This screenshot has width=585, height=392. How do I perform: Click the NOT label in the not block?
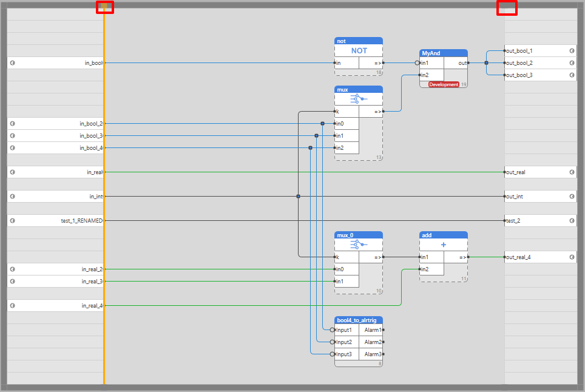pyautogui.click(x=359, y=51)
